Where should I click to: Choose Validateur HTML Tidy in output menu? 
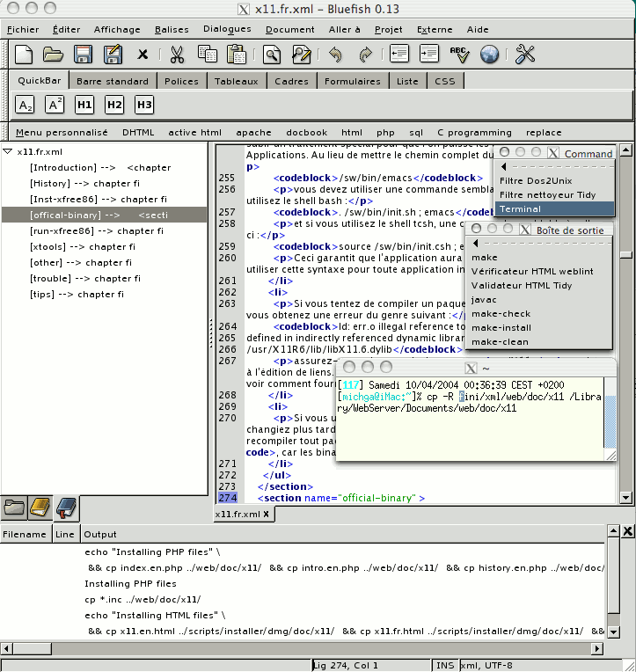coord(522,286)
